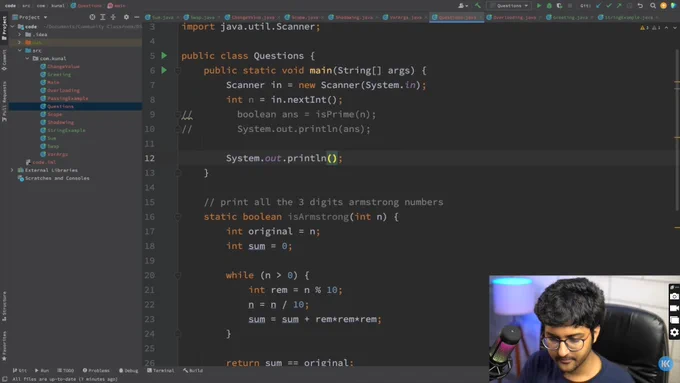Switch to Greeting.java tab
The width and height of the screenshot is (680, 383).
click(x=570, y=17)
